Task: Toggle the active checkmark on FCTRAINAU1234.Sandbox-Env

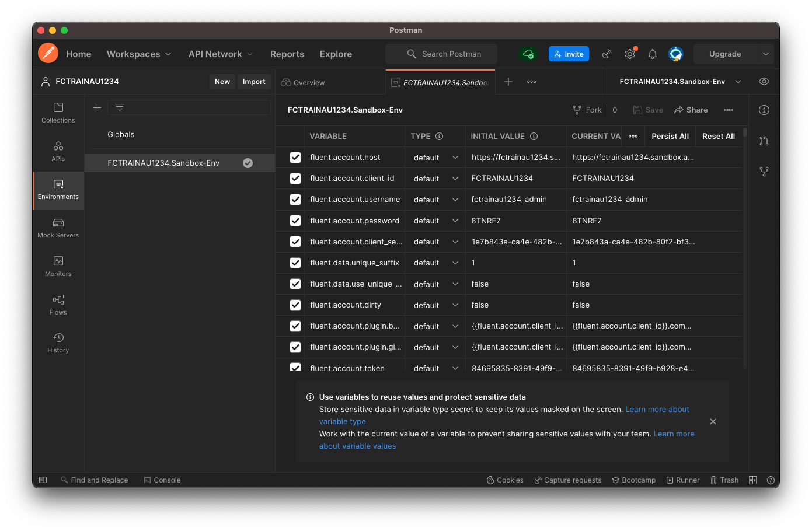Action: click(x=248, y=163)
